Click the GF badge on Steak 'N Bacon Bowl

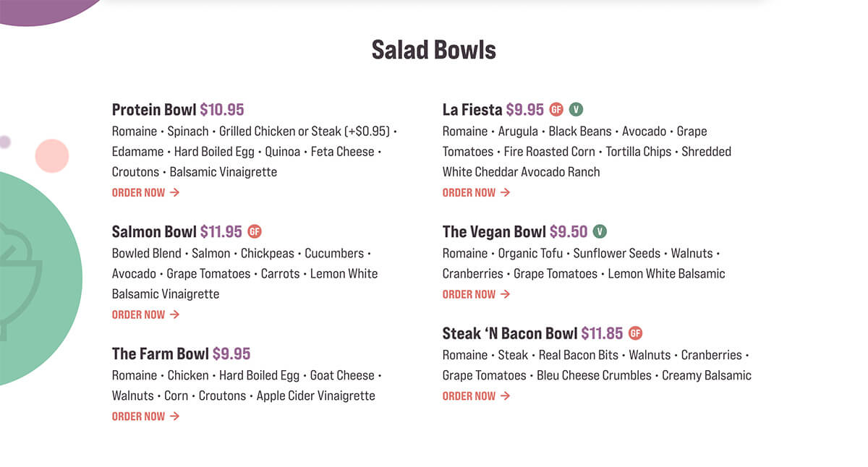point(635,333)
